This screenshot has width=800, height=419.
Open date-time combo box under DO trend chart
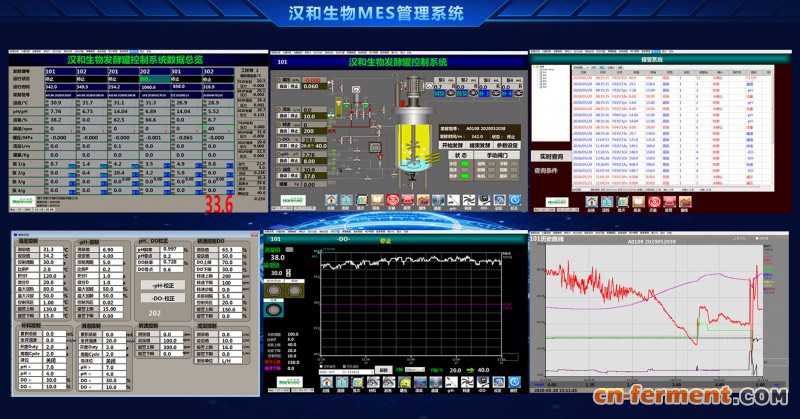[x=346, y=372]
